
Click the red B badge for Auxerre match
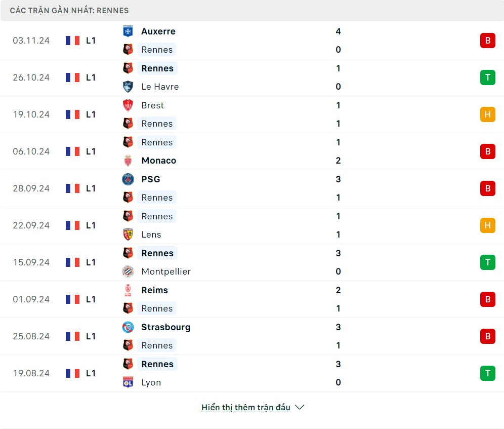tap(487, 41)
